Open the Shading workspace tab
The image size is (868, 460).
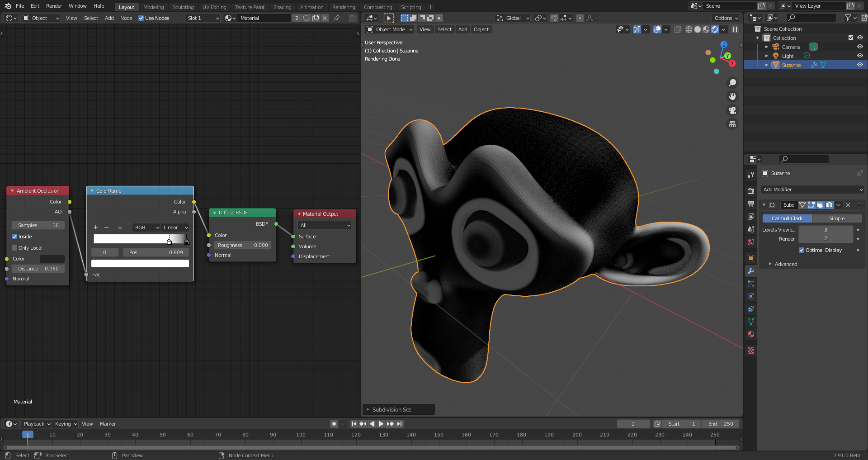point(282,7)
